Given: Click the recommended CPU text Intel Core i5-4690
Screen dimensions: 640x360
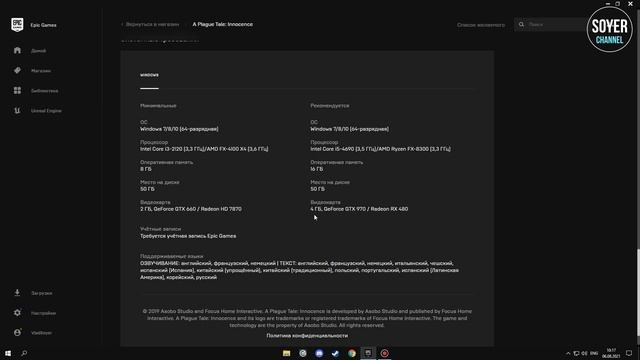Looking at the screenshot, I should click(x=380, y=149).
